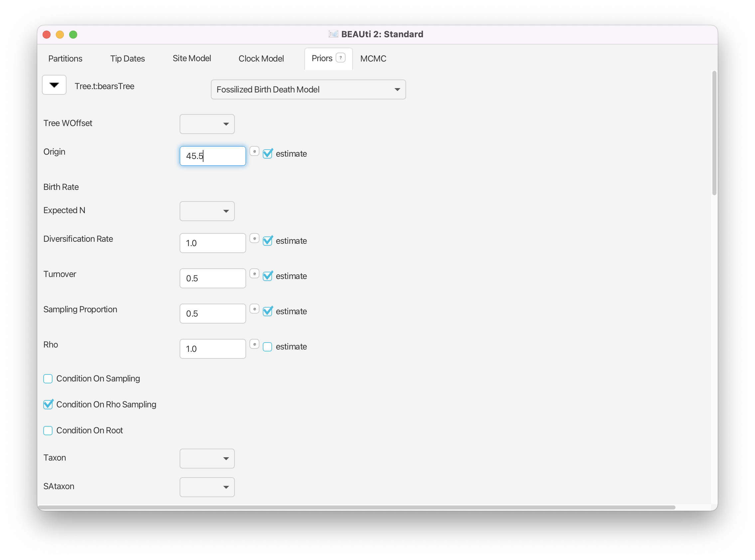
Task: Click the edit 'e' icon beside Rho
Action: click(x=254, y=344)
